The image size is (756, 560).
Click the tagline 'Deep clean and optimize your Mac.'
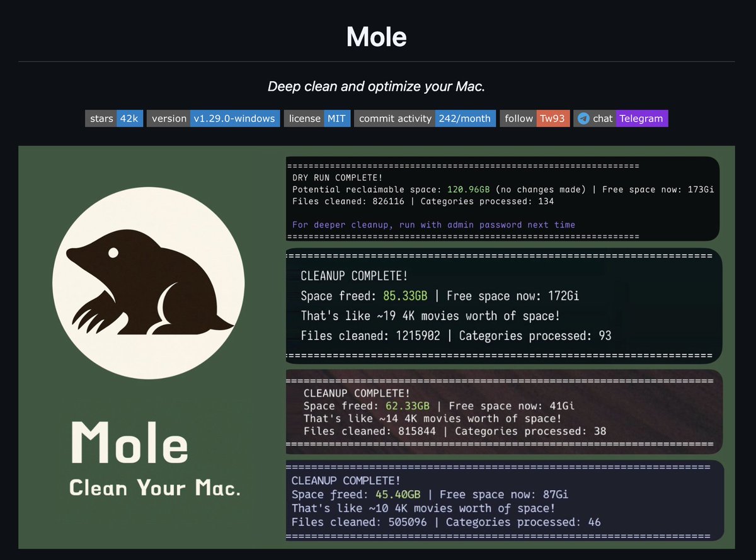point(377,86)
